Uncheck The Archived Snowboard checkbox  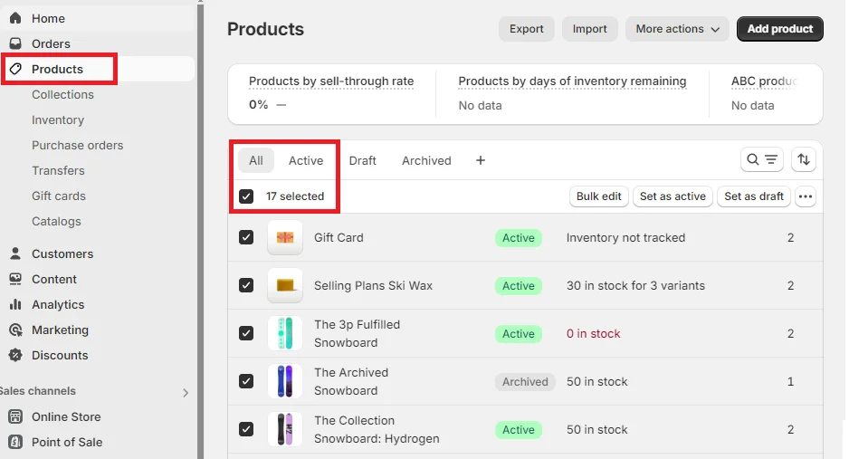coord(246,381)
